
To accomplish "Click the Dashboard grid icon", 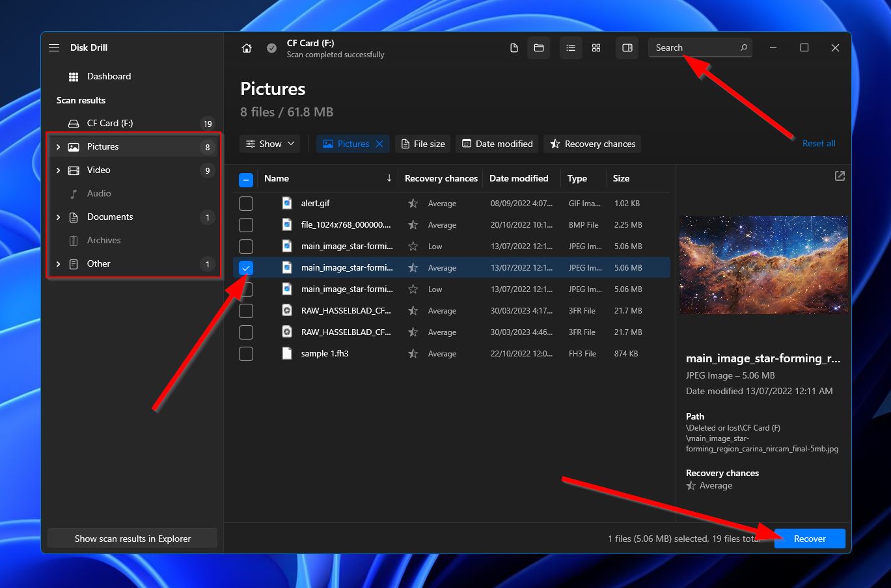I will [74, 77].
